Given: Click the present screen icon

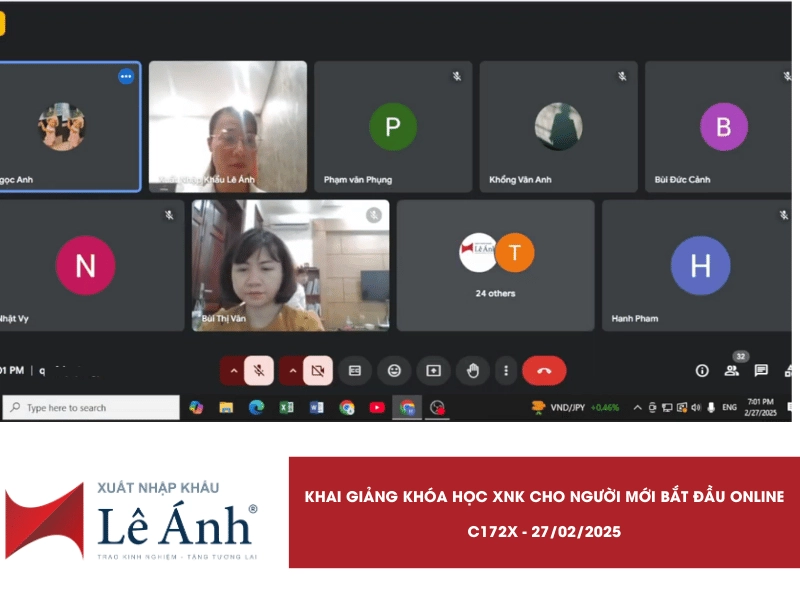Looking at the screenshot, I should click(433, 371).
